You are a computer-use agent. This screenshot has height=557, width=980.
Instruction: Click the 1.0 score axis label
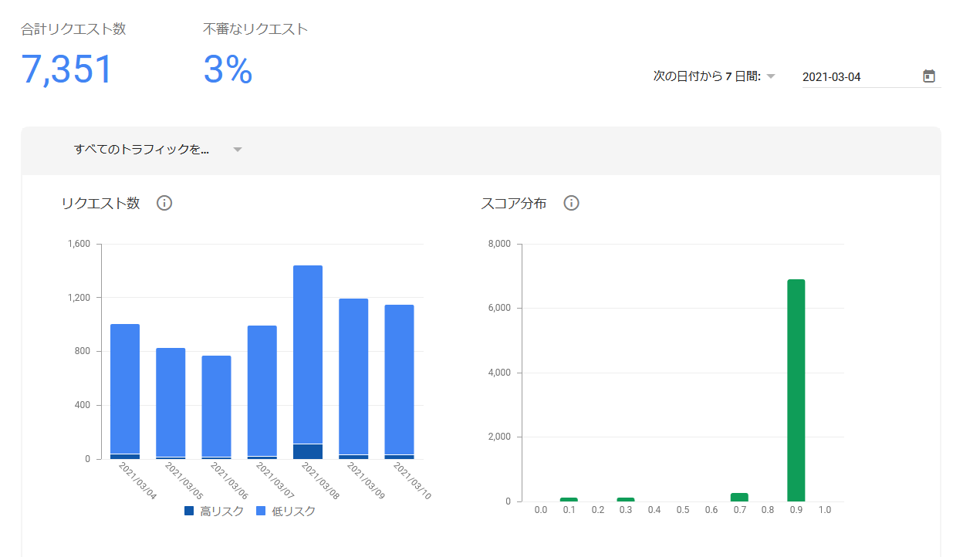pyautogui.click(x=825, y=510)
